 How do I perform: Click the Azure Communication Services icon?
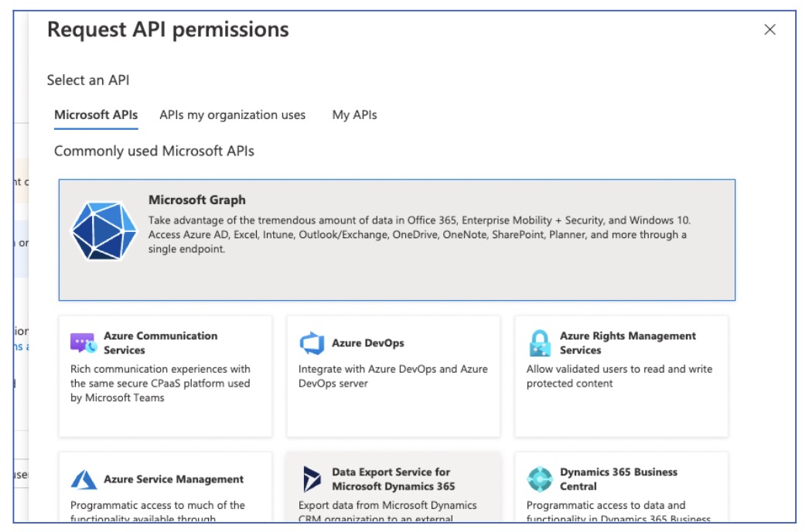coord(84,343)
